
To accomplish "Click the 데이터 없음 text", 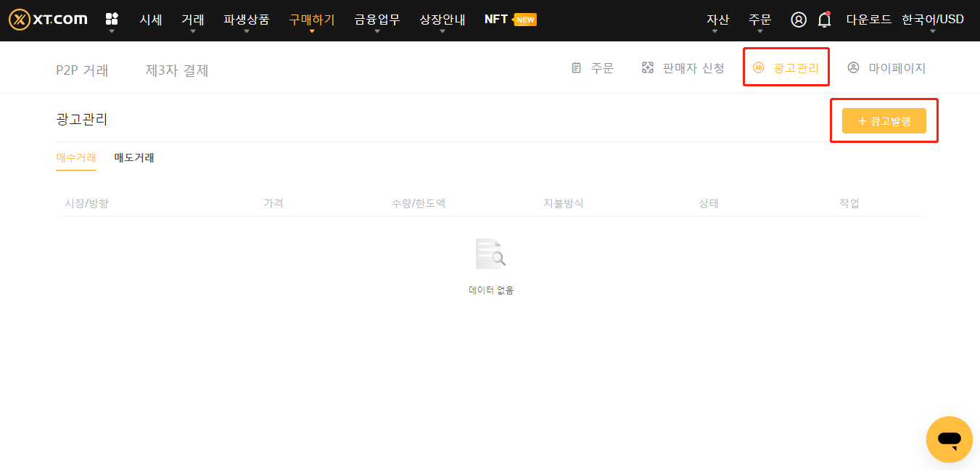I will (491, 290).
